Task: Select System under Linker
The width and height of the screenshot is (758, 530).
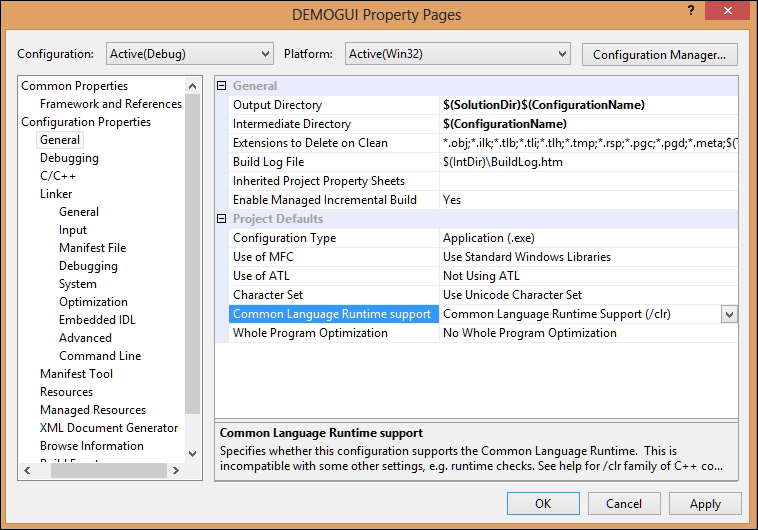Action: coord(78,284)
